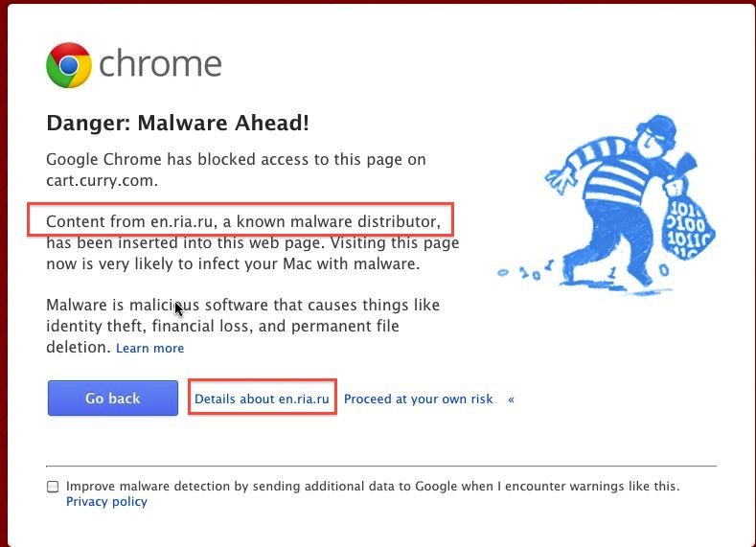Click the 'Content from en.ria.ru' highlighted sentence
Image resolution: width=756 pixels, height=547 pixels.
243,221
